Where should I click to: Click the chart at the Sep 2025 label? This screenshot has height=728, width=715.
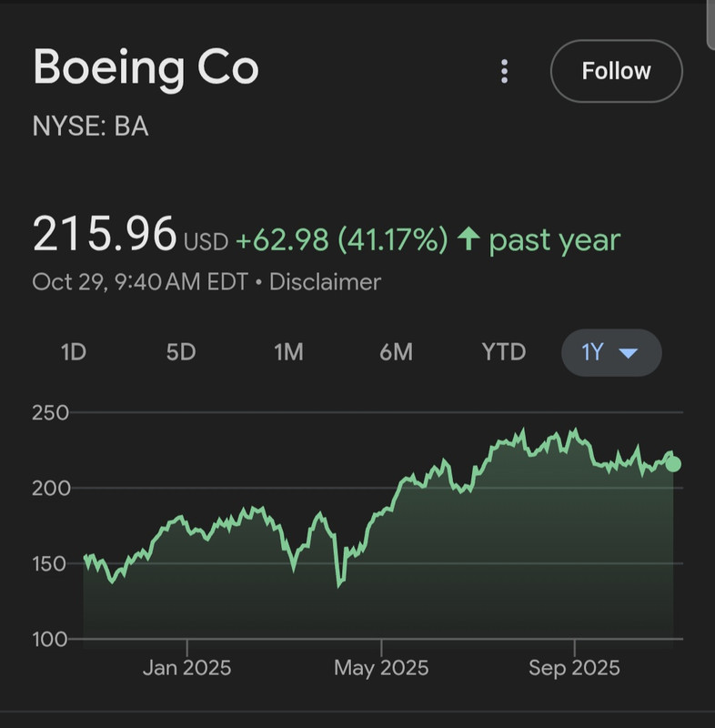pos(574,668)
